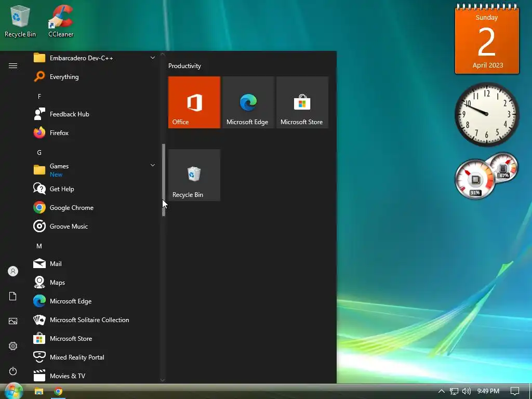532x399 pixels.
Task: Open Documents from the Start sidebar
Action: 13,296
